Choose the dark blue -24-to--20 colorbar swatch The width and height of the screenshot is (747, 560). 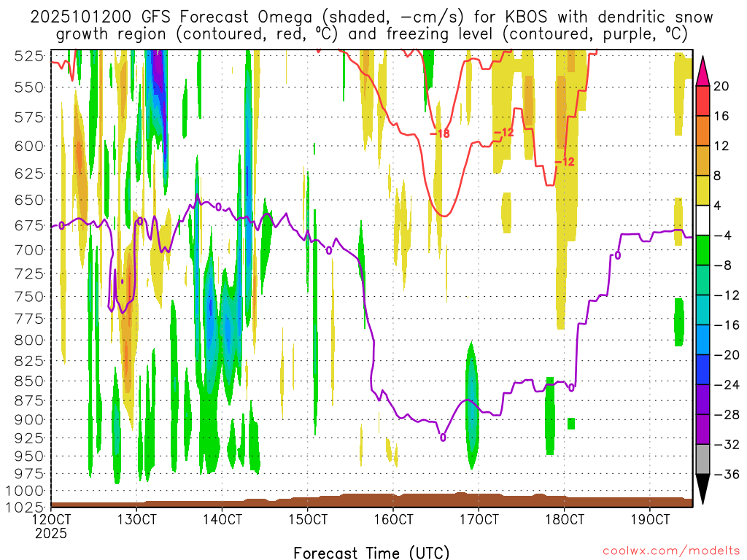(x=703, y=370)
